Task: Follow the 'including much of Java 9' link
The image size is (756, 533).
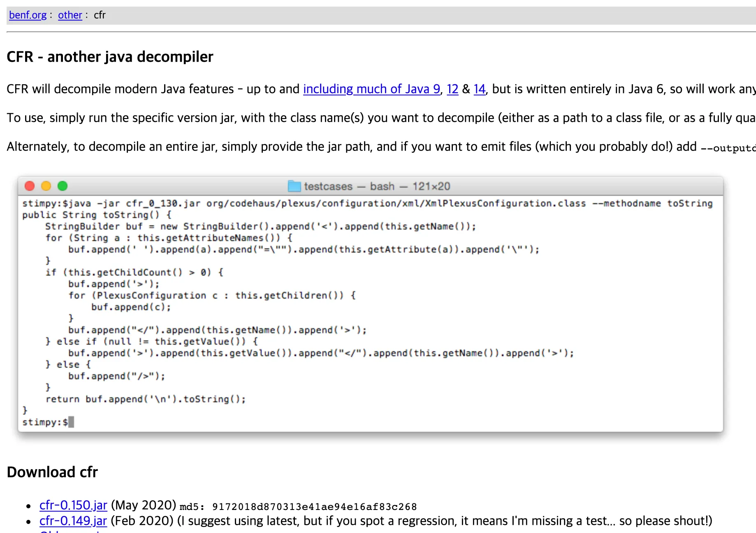Action: [x=371, y=89]
